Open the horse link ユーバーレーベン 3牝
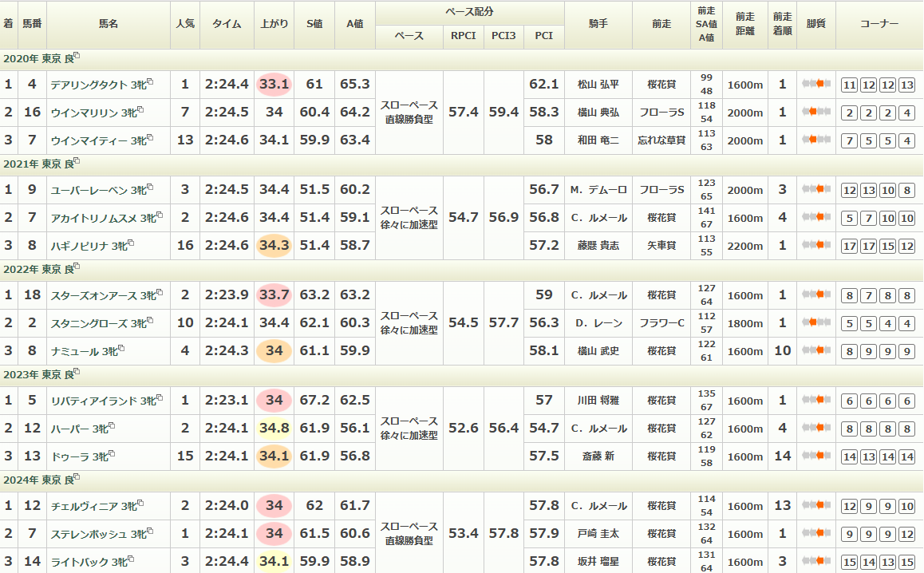Image resolution: width=924 pixels, height=573 pixels. pos(95,190)
